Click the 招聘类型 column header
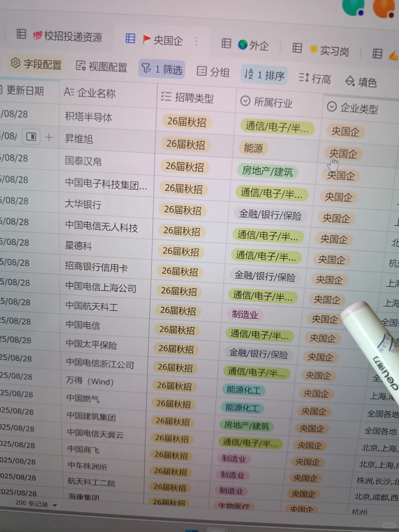This screenshot has height=532, width=399. click(x=196, y=97)
